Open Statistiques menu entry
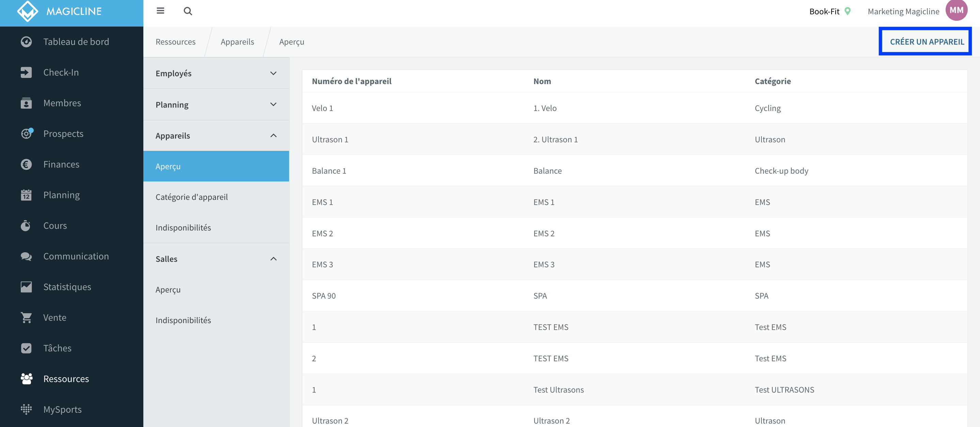Image resolution: width=980 pixels, height=427 pixels. tap(72, 287)
